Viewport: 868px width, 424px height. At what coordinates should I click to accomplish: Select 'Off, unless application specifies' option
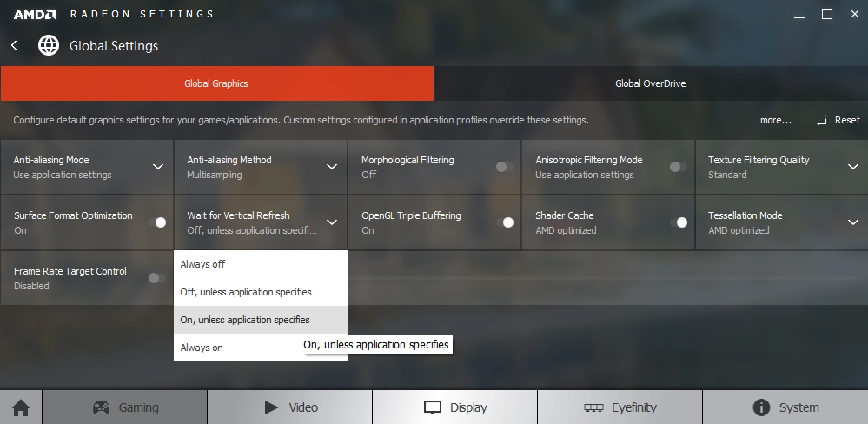coord(261,292)
